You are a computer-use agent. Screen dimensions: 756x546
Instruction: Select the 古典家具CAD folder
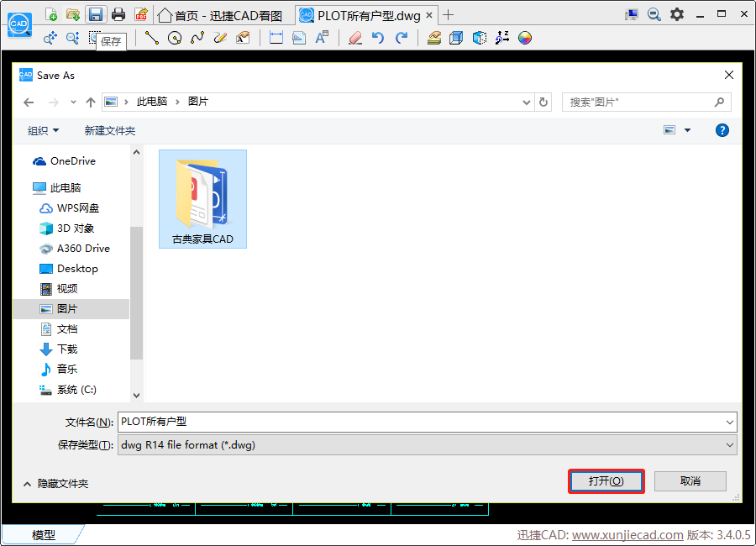[202, 199]
